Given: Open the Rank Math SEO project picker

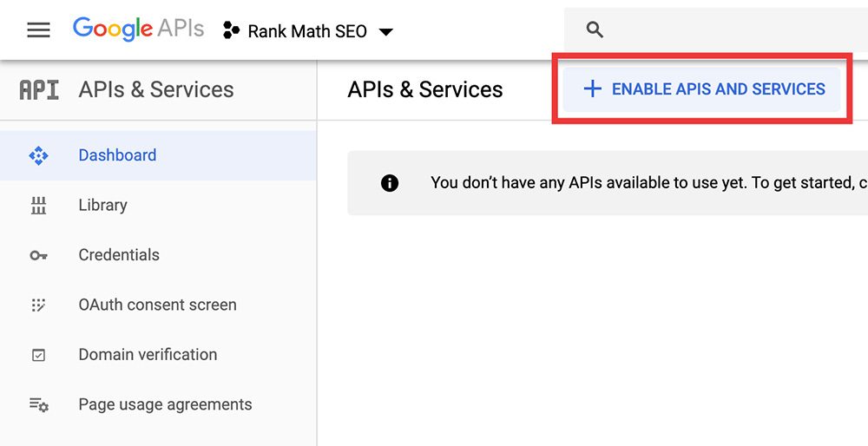Looking at the screenshot, I should 307,31.
